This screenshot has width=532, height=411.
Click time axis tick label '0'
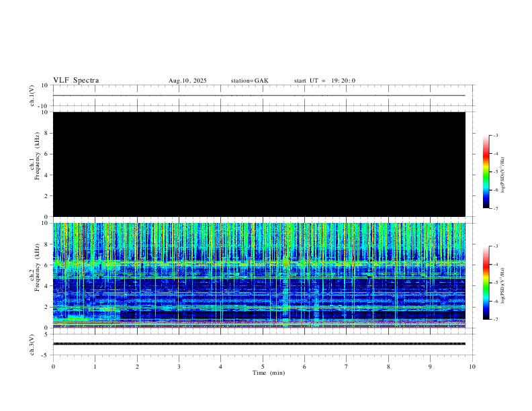coord(53,367)
